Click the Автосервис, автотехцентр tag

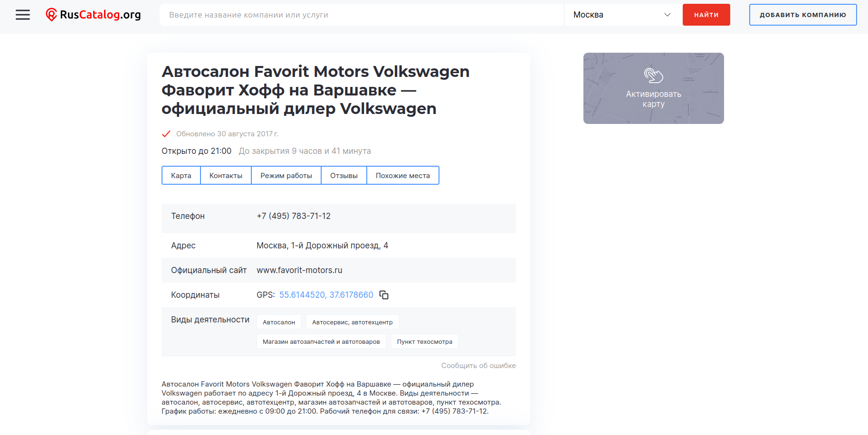coord(352,322)
